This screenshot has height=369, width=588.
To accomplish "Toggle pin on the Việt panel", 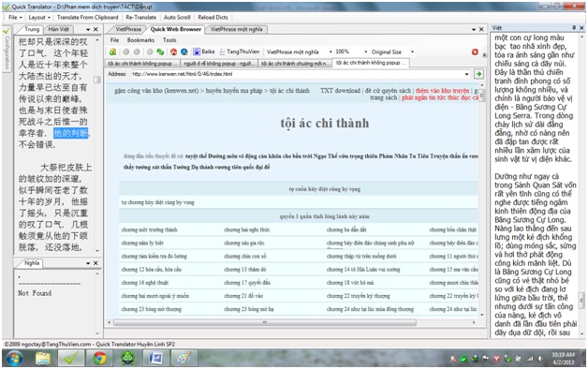I will (574, 28).
